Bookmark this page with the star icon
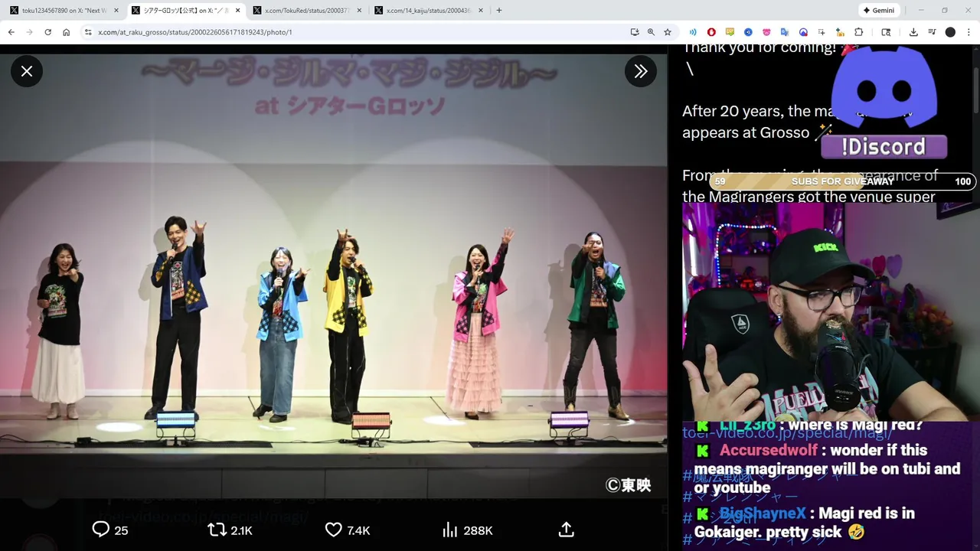Viewport: 980px width, 551px height. pos(668,32)
